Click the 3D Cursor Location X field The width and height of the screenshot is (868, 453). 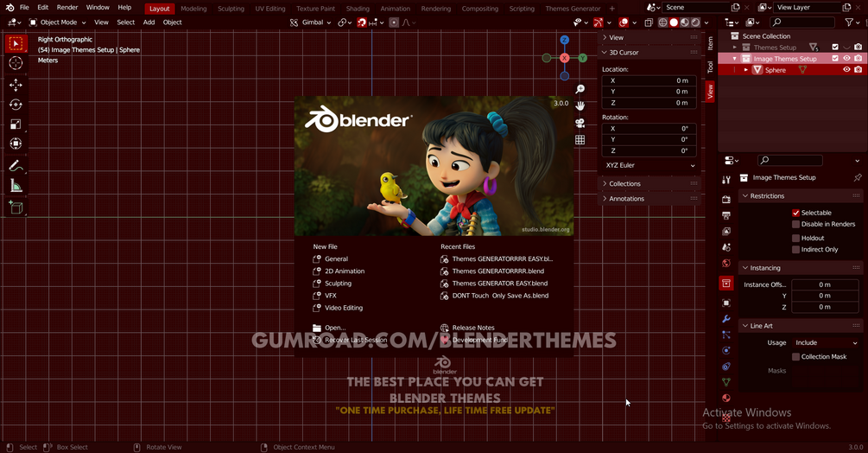(649, 81)
